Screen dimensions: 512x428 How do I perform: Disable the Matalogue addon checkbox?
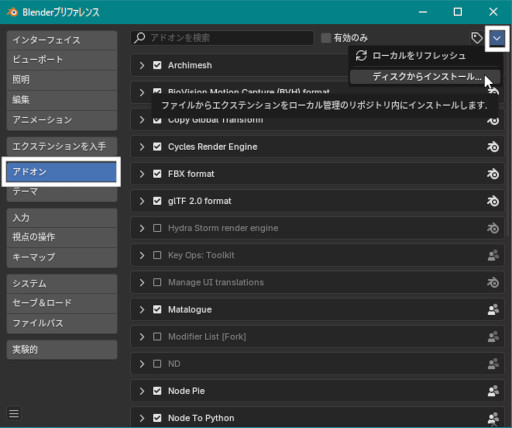[x=157, y=310]
